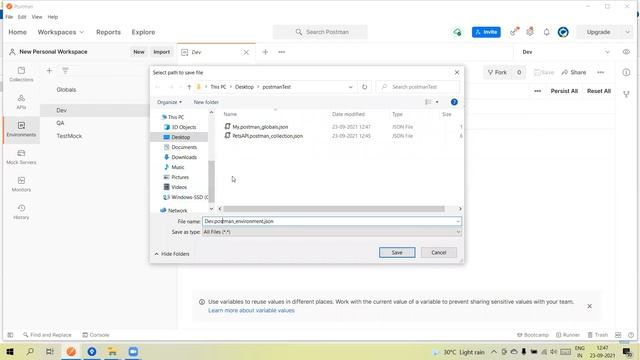
Task: Open new tab with plus icon
Action: 265,52
